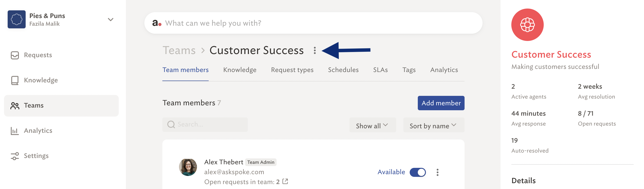Switch to the Knowledge tab

coord(240,70)
